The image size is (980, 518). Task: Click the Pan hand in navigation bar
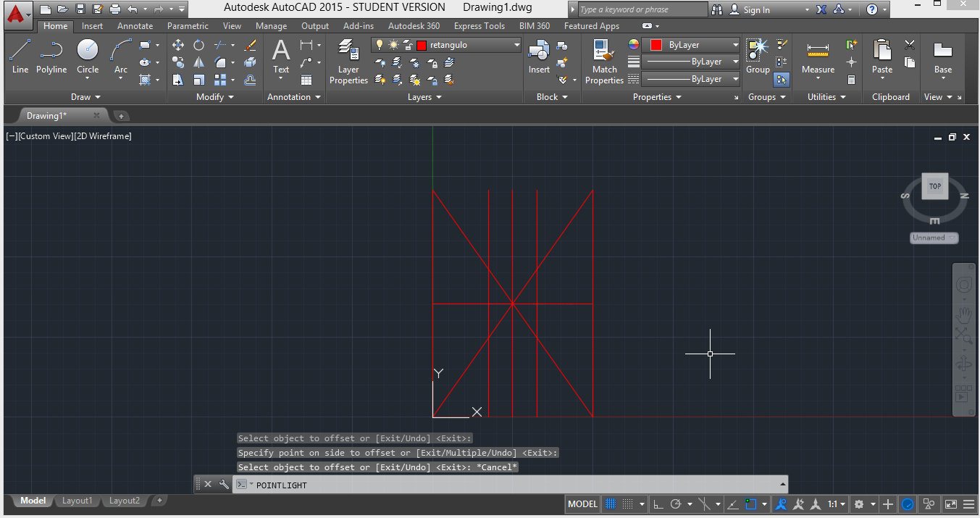tap(963, 315)
